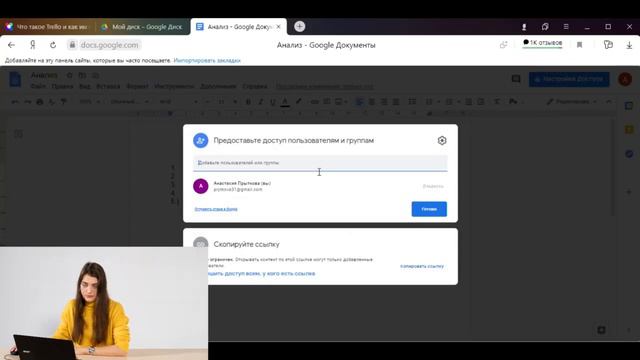The height and width of the screenshot is (360, 640).
Task: Open the Calendar side panel icon
Action: [629, 106]
